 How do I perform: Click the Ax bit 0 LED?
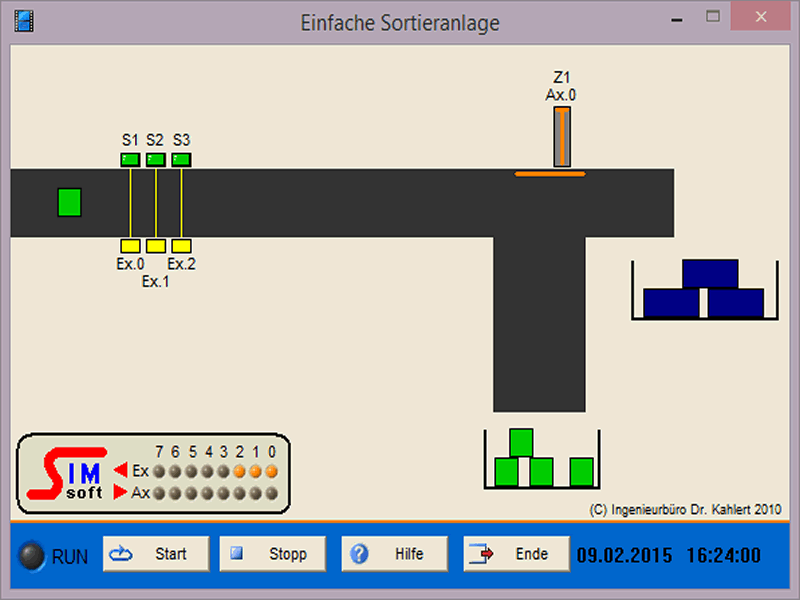[271, 493]
